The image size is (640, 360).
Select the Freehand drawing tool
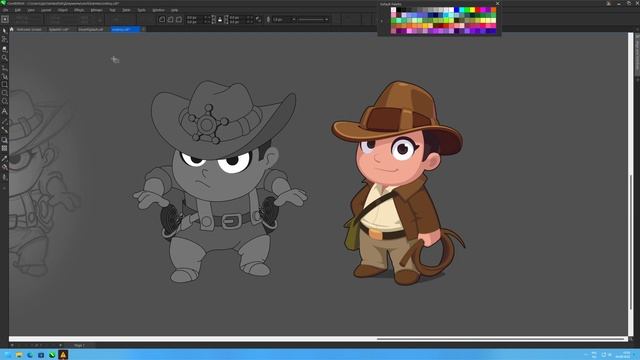click(4, 68)
